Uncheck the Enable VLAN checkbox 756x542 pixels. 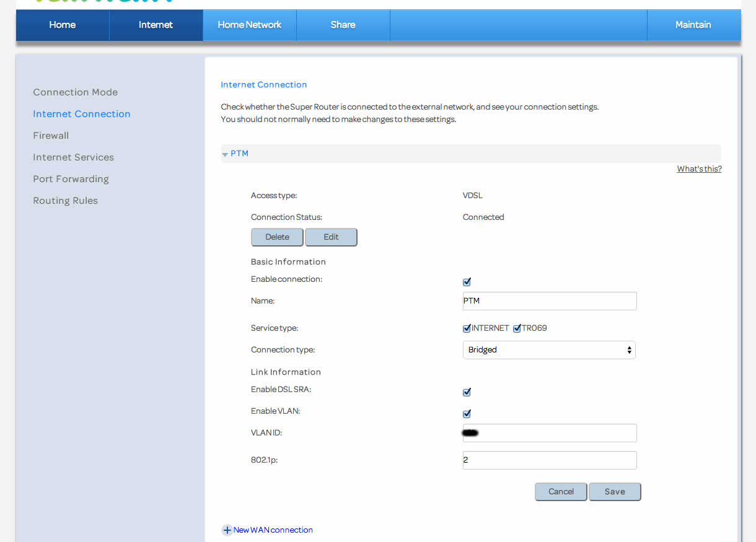[467, 414]
